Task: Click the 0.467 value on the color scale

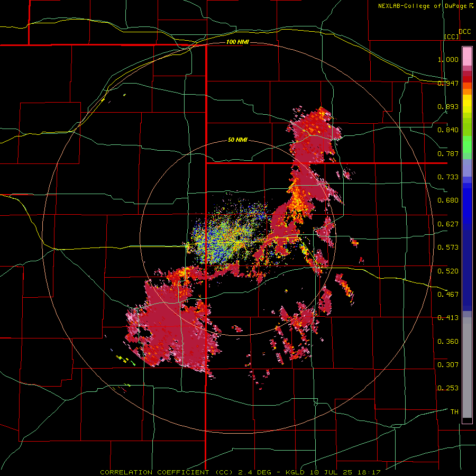Action: click(448, 294)
